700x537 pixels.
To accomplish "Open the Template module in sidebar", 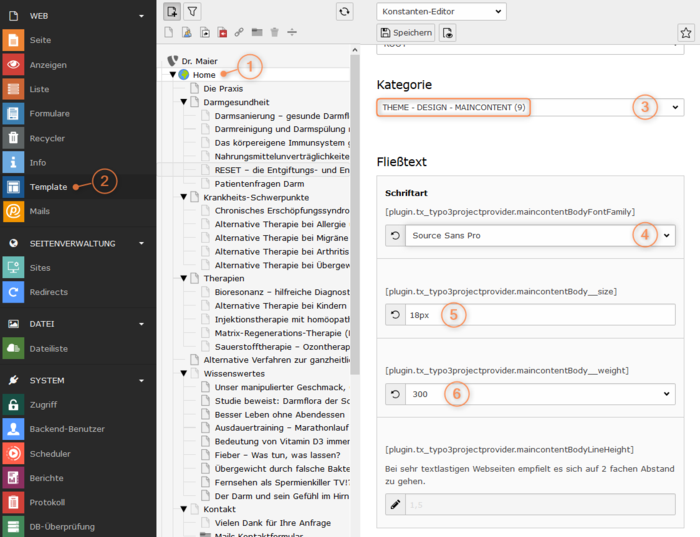I will coord(48,186).
